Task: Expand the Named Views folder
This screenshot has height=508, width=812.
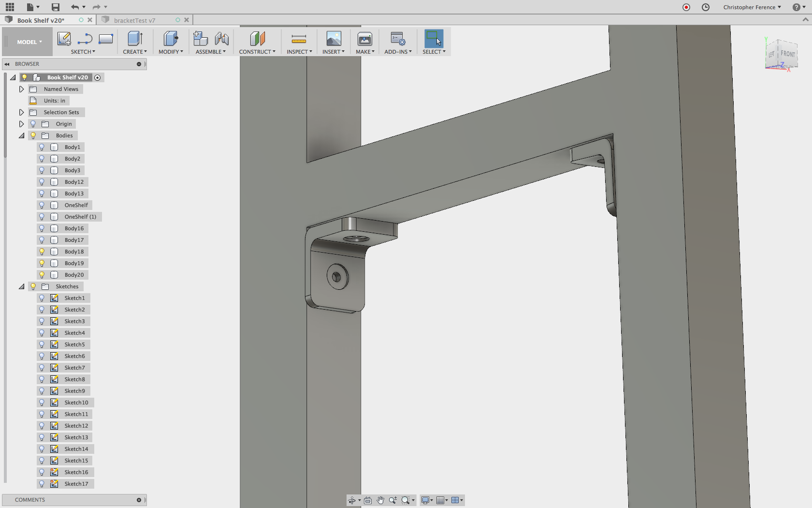Action: click(x=21, y=89)
